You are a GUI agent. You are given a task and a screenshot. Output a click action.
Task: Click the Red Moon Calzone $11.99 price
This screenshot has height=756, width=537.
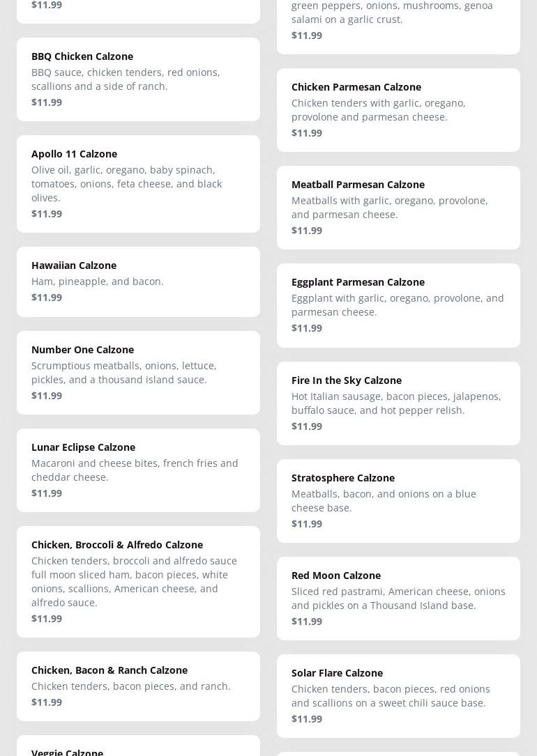[x=307, y=622]
